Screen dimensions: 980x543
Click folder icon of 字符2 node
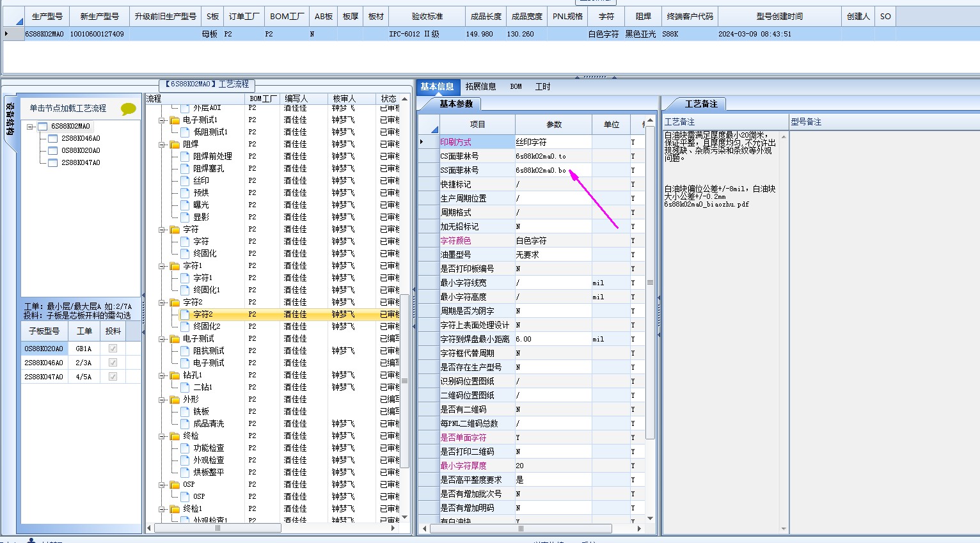click(x=175, y=302)
